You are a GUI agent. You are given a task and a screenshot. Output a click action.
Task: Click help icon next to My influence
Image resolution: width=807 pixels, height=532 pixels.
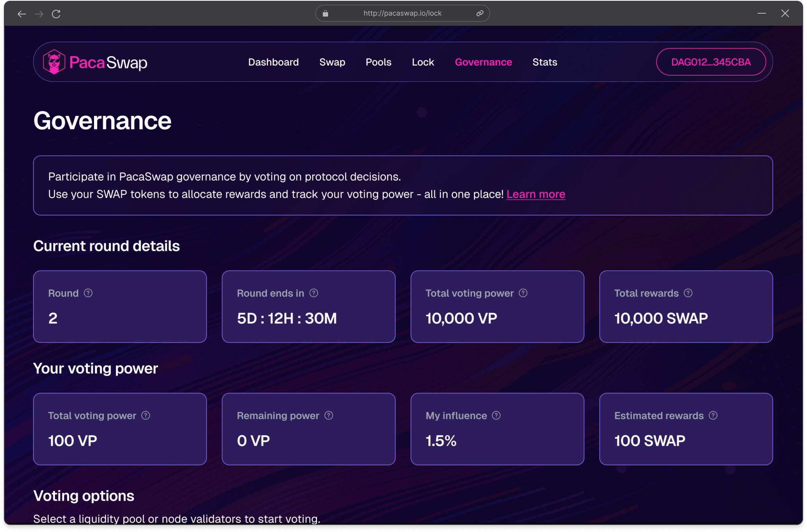496,415
